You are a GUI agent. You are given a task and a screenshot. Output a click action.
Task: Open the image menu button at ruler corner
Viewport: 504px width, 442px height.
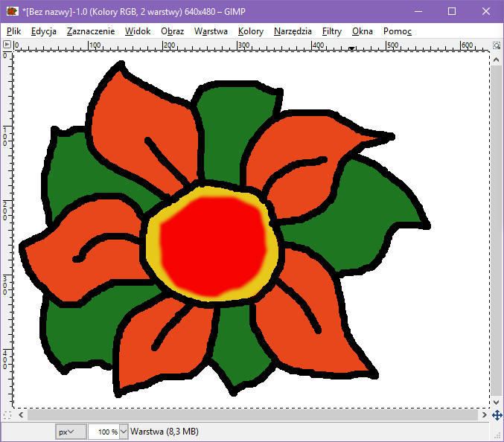pyautogui.click(x=6, y=45)
